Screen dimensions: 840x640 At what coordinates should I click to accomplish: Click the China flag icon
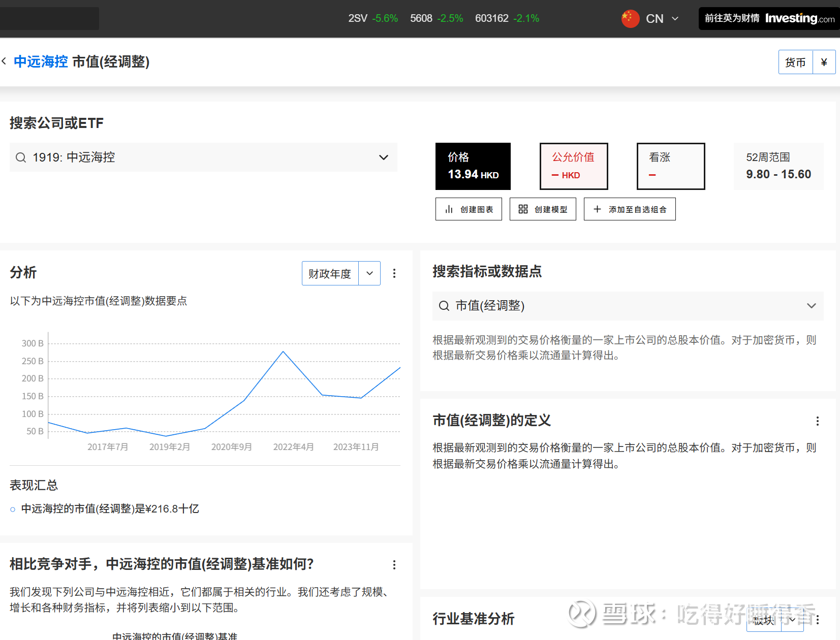tap(630, 19)
